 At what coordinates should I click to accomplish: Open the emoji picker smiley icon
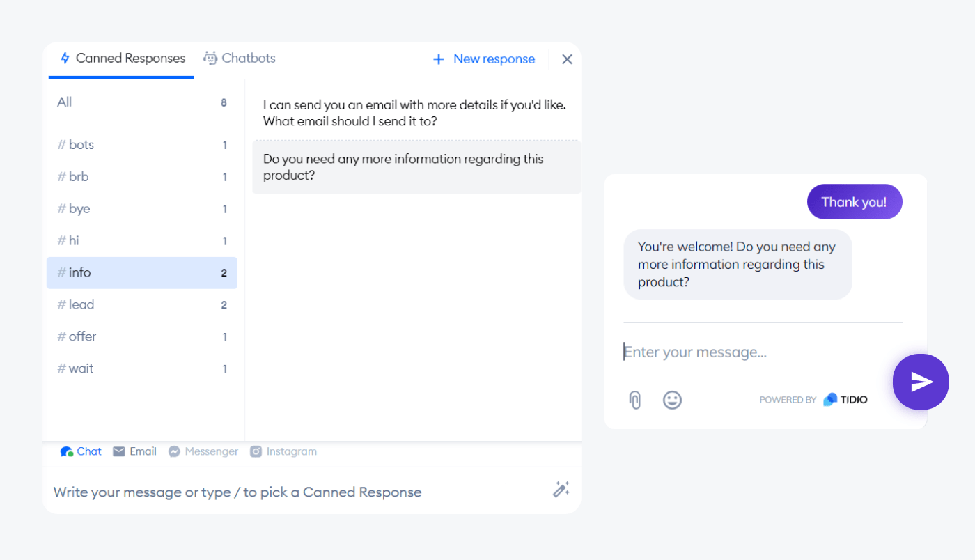point(672,400)
